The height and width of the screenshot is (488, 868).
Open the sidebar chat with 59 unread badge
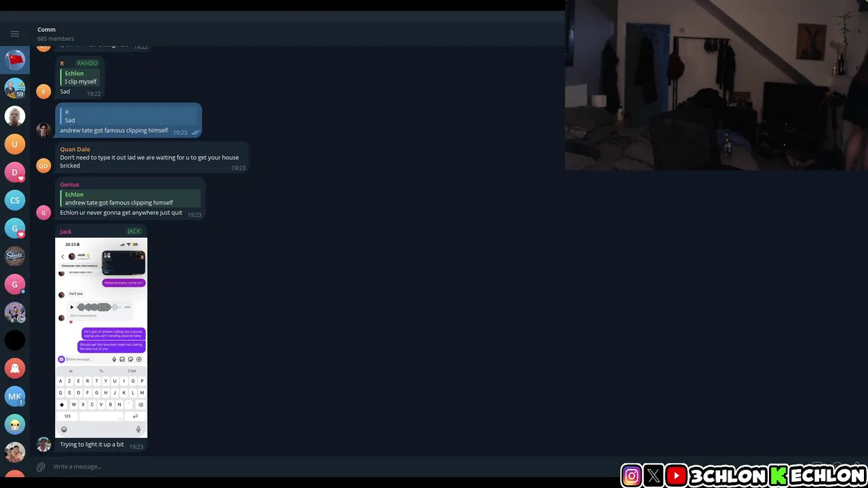15,88
